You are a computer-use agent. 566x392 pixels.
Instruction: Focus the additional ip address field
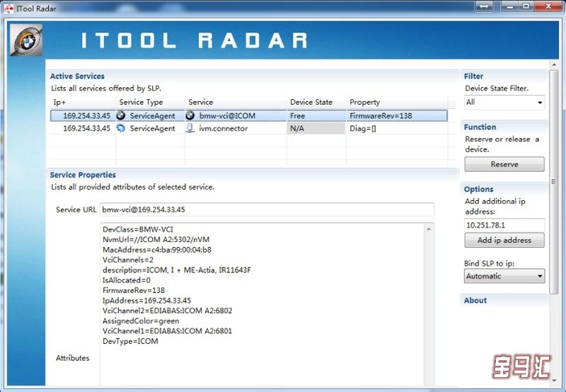coord(504,225)
